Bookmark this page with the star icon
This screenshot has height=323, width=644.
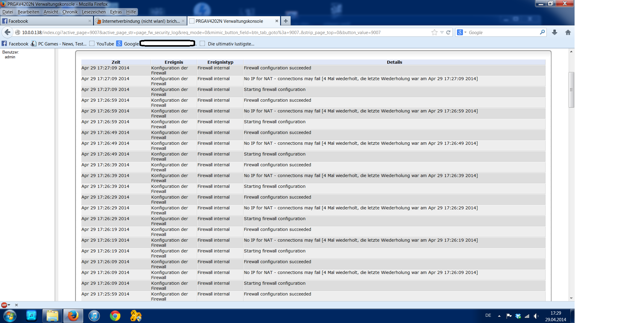(x=434, y=32)
